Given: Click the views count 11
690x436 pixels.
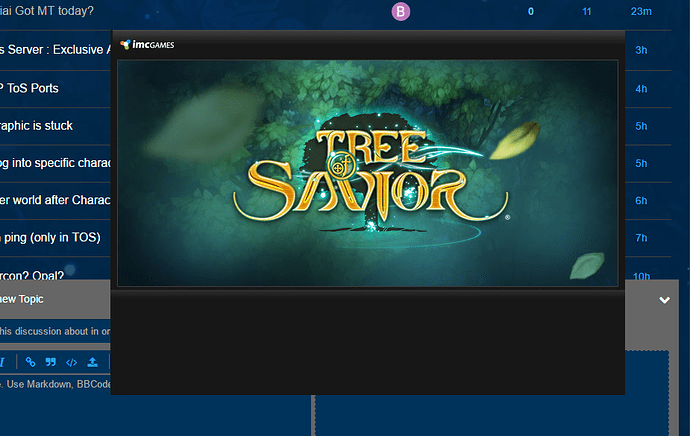Looking at the screenshot, I should tap(586, 11).
